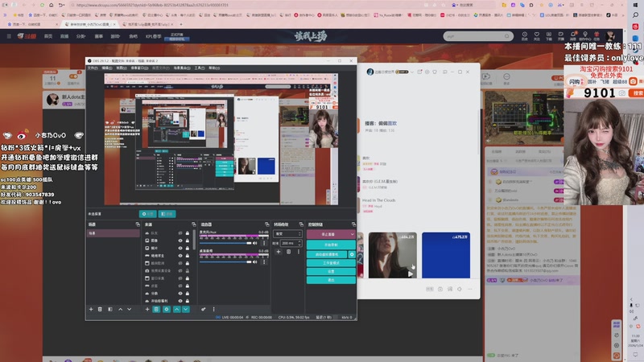Toggle visibility of video capture device source
Viewport: 644px width, 362px height.
(180, 271)
